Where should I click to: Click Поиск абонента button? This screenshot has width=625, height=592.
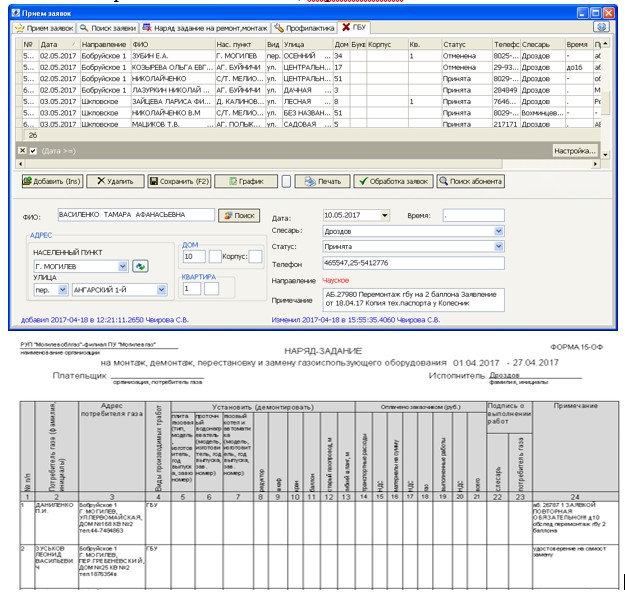point(470,181)
